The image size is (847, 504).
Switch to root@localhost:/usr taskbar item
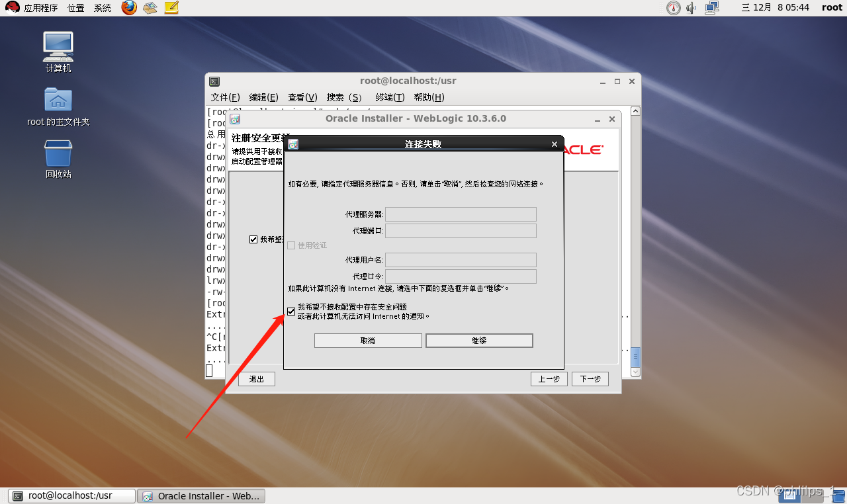(72, 495)
